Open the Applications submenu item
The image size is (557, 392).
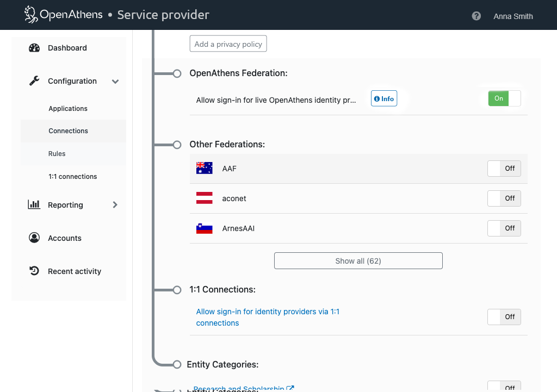click(x=68, y=109)
